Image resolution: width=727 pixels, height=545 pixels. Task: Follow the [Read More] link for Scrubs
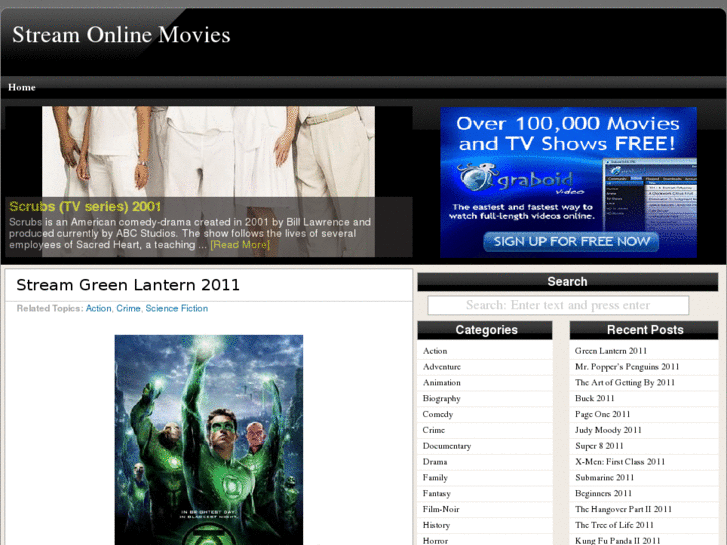pos(240,244)
